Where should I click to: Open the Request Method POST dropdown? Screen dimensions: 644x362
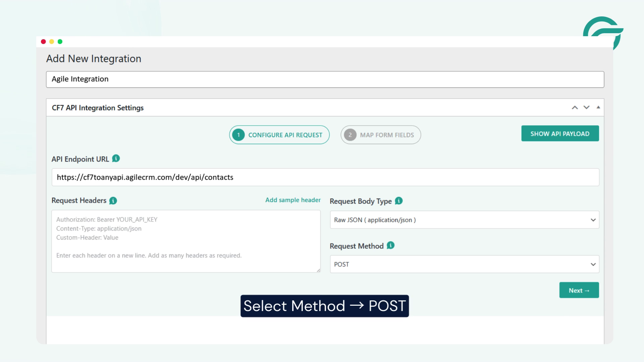tap(464, 264)
